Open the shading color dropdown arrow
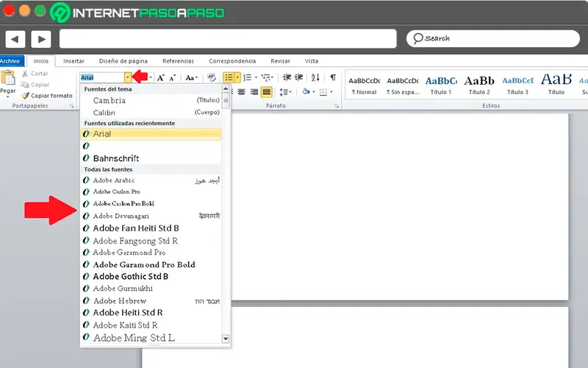 point(314,92)
